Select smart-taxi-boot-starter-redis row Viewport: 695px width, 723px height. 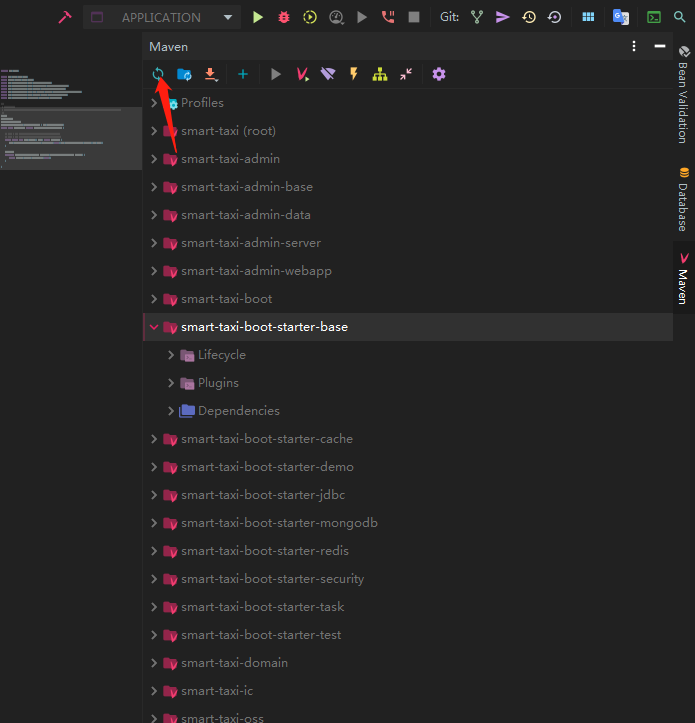point(408,551)
